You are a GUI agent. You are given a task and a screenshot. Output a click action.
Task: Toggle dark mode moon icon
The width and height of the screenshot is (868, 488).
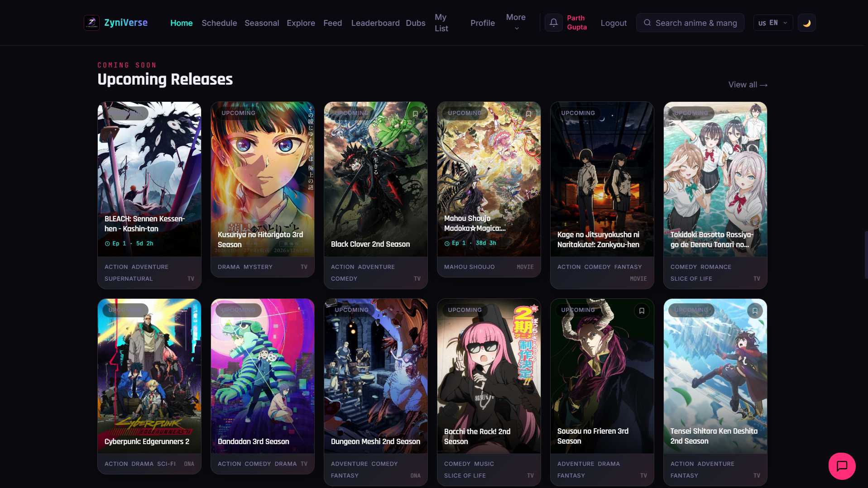pyautogui.click(x=806, y=23)
